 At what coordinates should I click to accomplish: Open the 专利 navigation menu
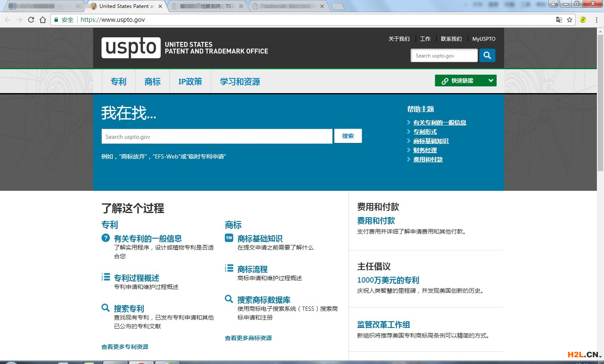point(118,81)
